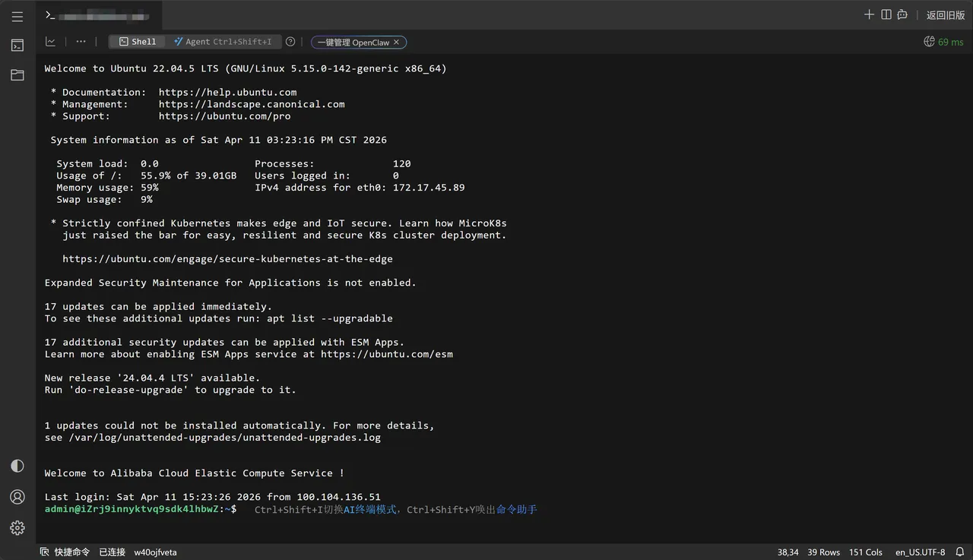Open the AI assistant robot icon
The height and width of the screenshot is (560, 973).
902,15
